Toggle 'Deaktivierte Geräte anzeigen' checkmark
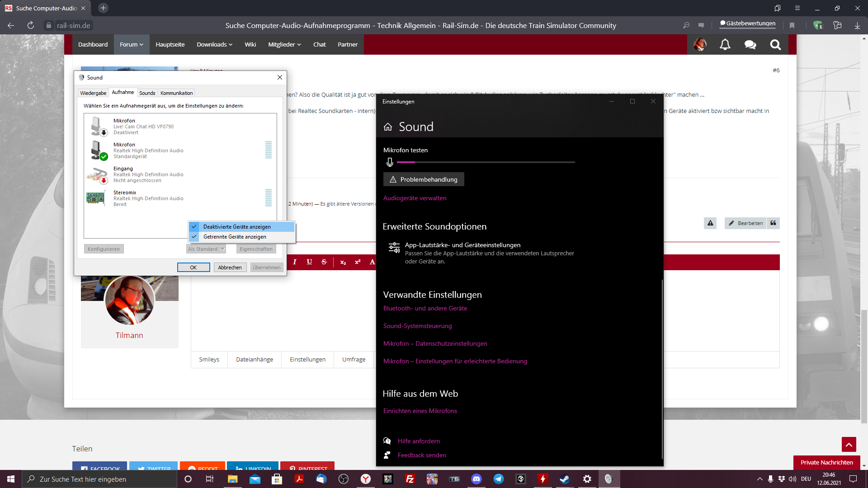Viewport: 868px width, 488px height. click(237, 227)
